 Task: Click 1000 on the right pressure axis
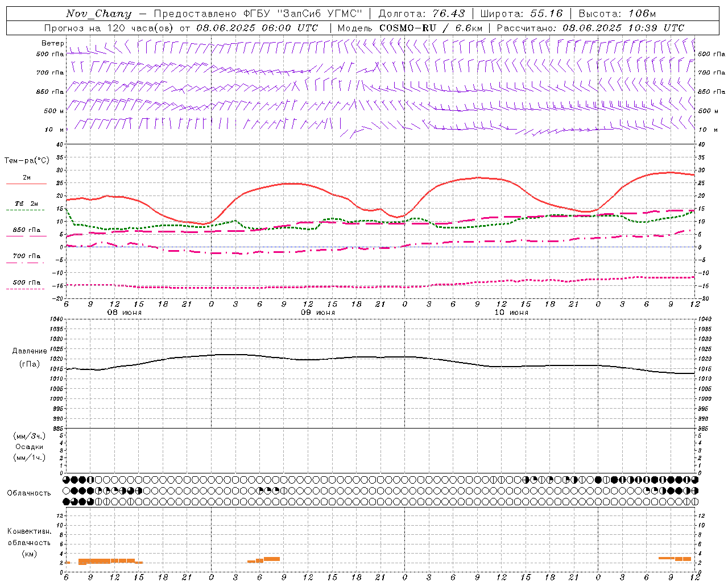click(705, 399)
